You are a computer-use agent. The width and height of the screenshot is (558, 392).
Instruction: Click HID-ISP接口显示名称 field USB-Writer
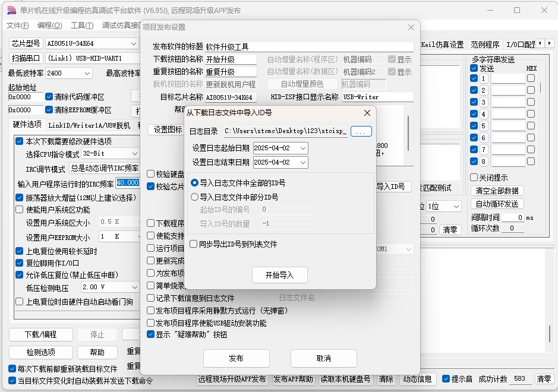coord(377,97)
